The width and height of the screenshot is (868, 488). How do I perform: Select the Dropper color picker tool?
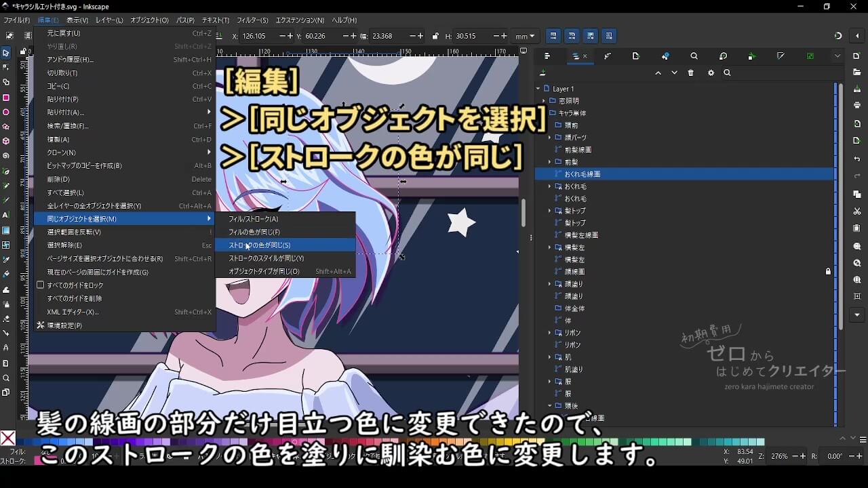[6, 260]
